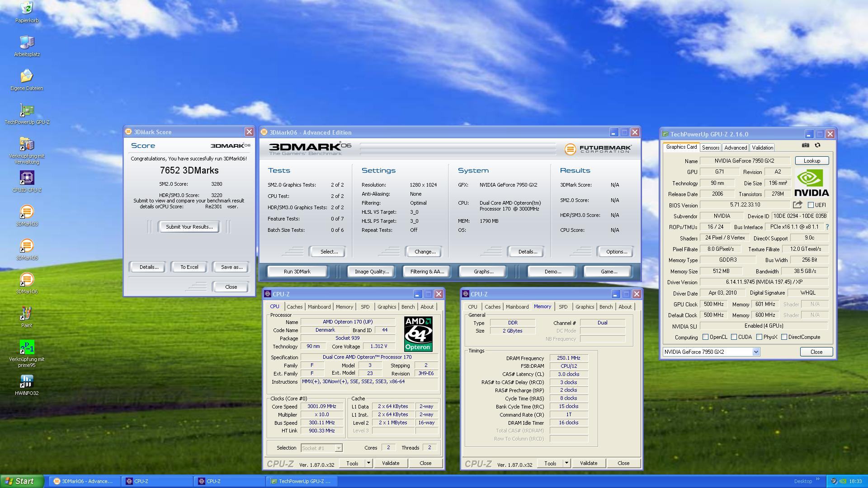The image size is (868, 488).
Task: Expand taskbar Desktop toolbar chevron
Action: tap(817, 479)
